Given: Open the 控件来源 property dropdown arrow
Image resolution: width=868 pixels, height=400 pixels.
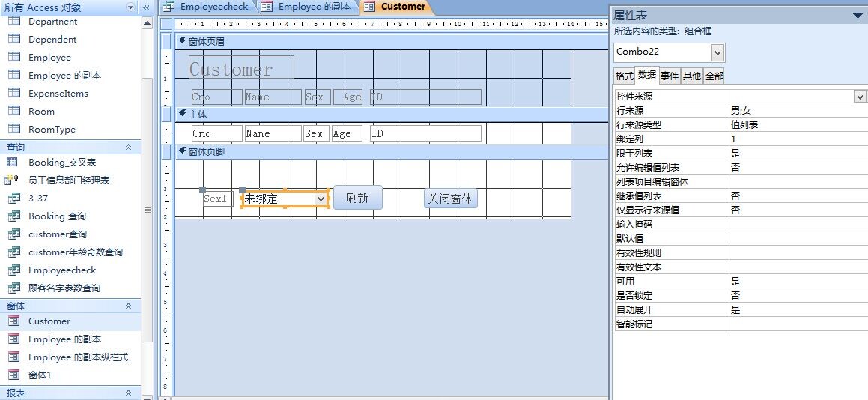Looking at the screenshot, I should pos(861,97).
